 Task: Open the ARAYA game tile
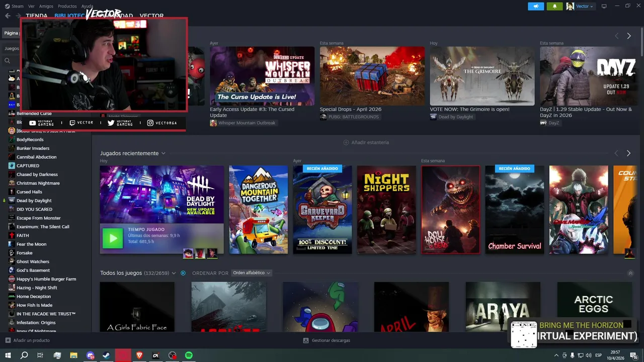pos(503,307)
